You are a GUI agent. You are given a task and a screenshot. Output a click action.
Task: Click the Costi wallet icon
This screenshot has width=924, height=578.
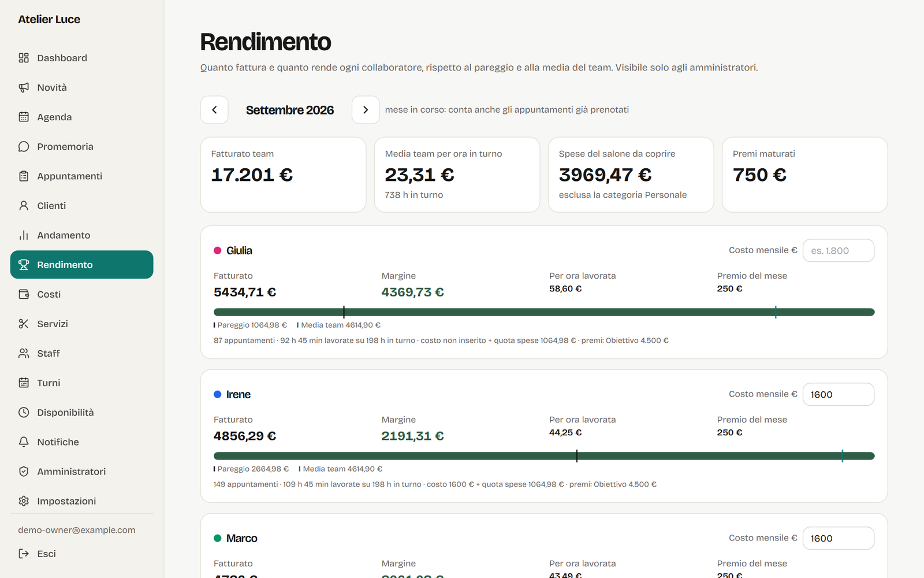tap(24, 294)
